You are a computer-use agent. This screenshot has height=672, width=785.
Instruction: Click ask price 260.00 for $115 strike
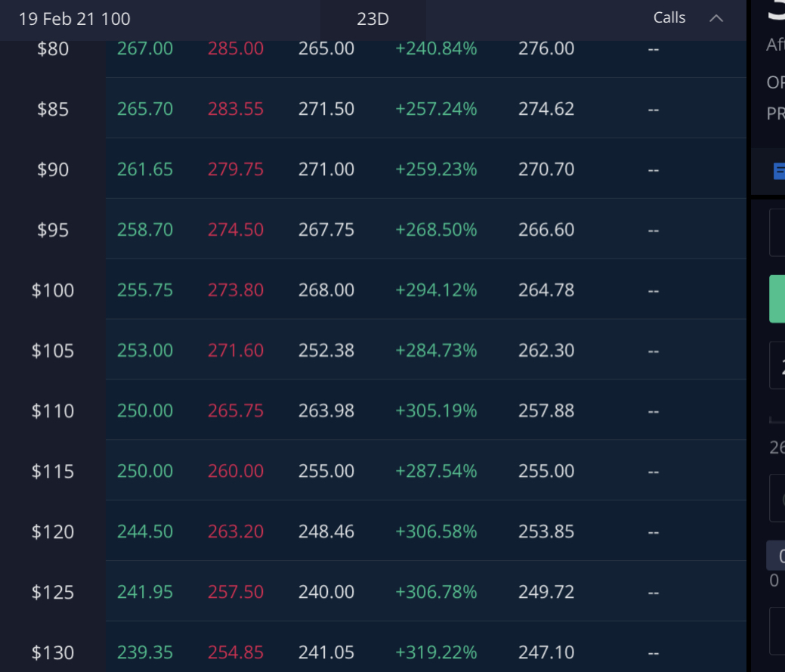[x=236, y=472]
